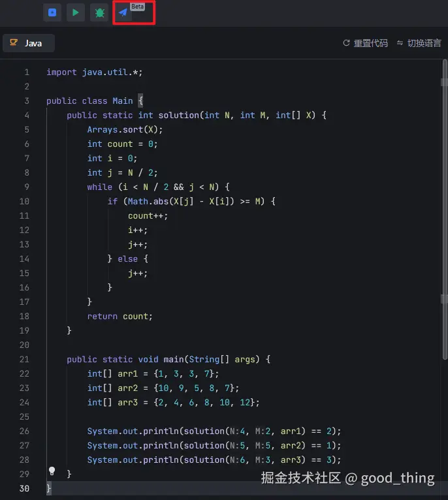
Task: Click 'i++;' on line 12
Action: 138,230
